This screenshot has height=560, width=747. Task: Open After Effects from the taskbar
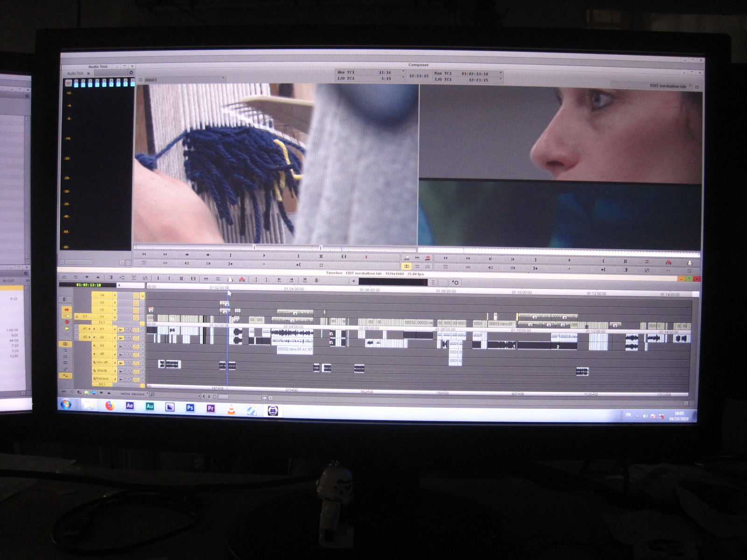point(130,406)
